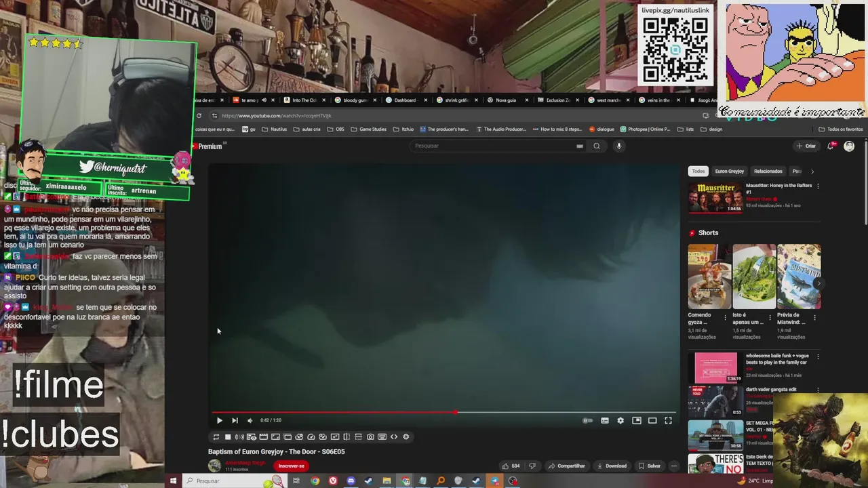Switch to the Dashboard browser tab
This screenshot has height=488, width=868.
coord(405,100)
